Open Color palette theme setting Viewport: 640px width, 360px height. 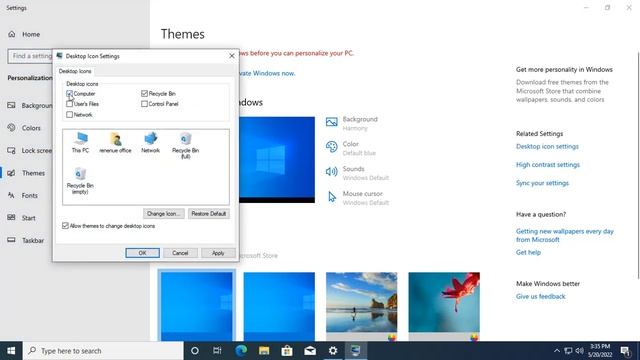coord(331,147)
